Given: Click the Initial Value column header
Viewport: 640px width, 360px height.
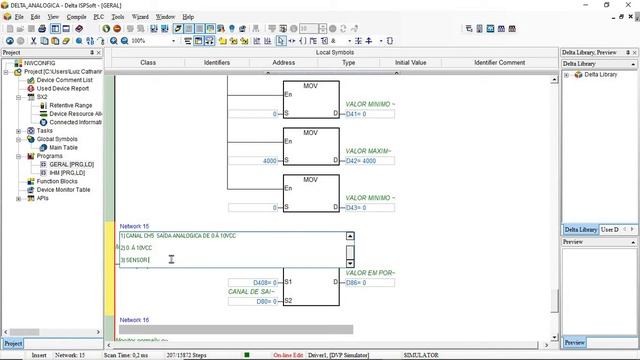Looking at the screenshot, I should click(x=410, y=62).
